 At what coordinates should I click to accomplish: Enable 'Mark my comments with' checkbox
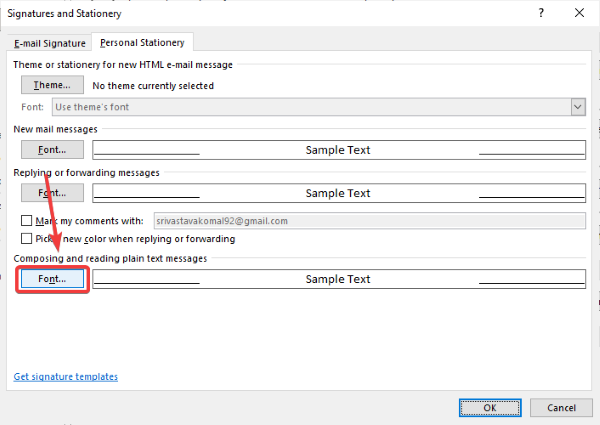(27, 220)
